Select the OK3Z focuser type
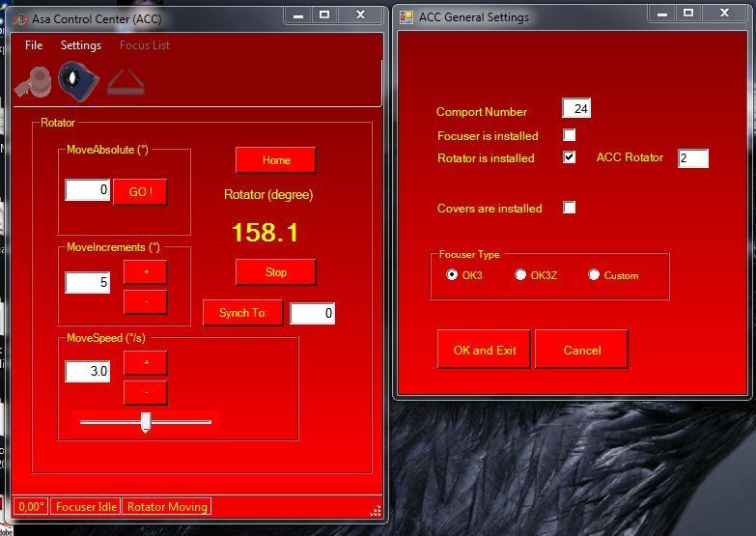This screenshot has height=536, width=756. [521, 275]
